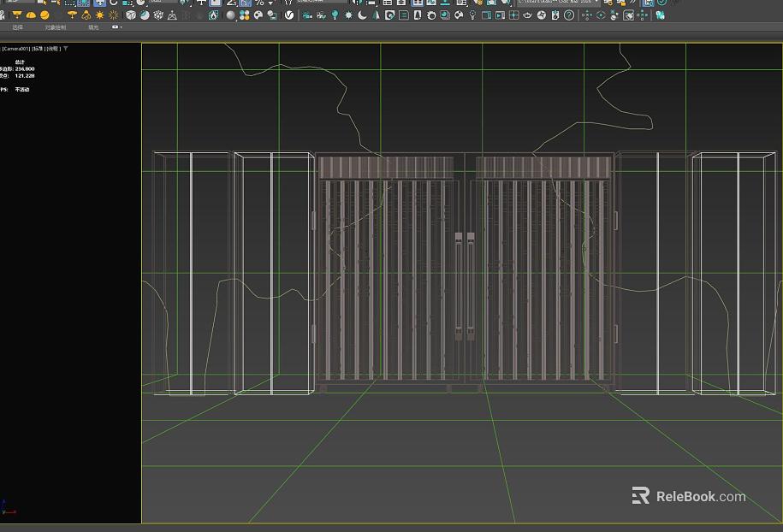The height and width of the screenshot is (532, 783).
Task: Open the [线框] viewport display menu
Action: 53,49
